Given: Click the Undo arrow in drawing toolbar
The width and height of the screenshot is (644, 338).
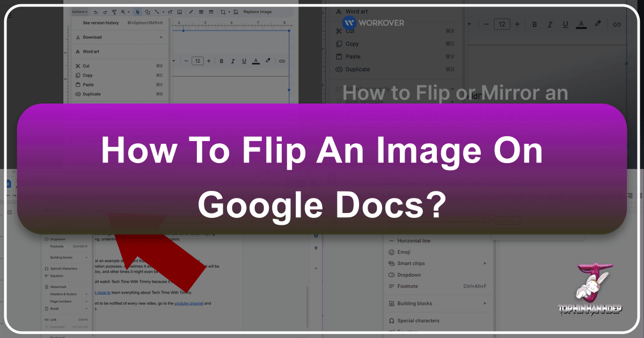Looking at the screenshot, I should pos(95,11).
